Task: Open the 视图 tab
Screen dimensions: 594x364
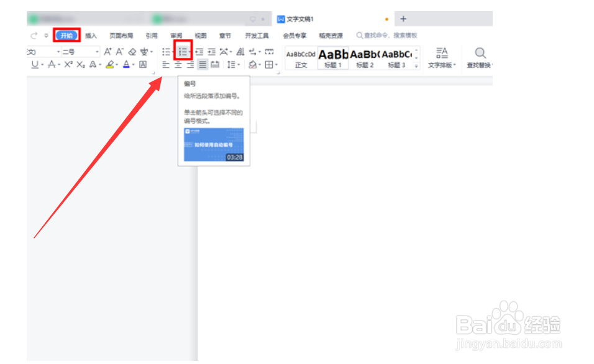Action: pyautogui.click(x=201, y=35)
